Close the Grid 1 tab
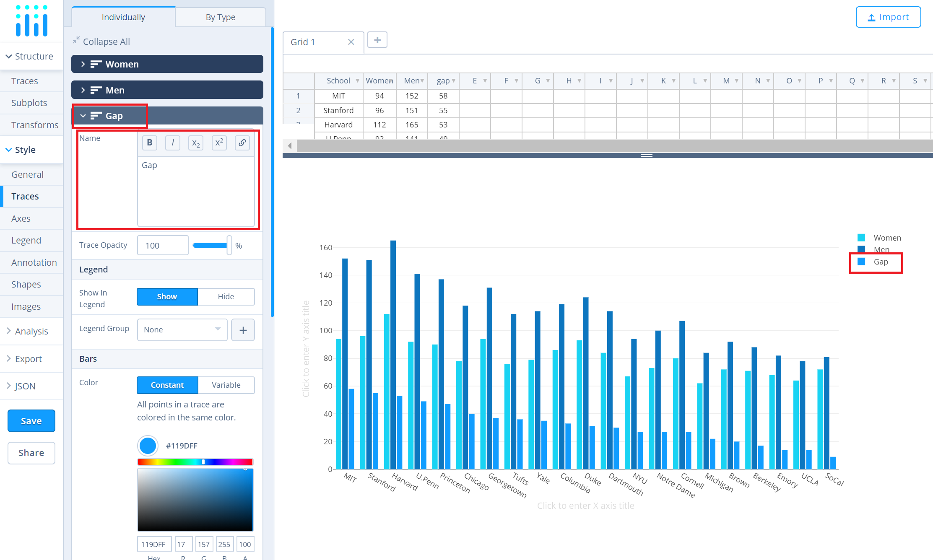Image resolution: width=933 pixels, height=560 pixels. click(351, 42)
